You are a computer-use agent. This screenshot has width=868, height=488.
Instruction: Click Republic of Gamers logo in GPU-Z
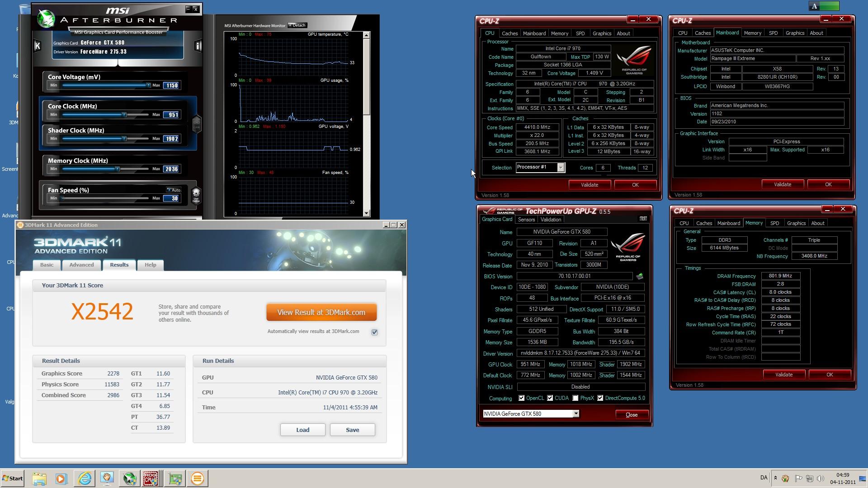click(x=628, y=247)
